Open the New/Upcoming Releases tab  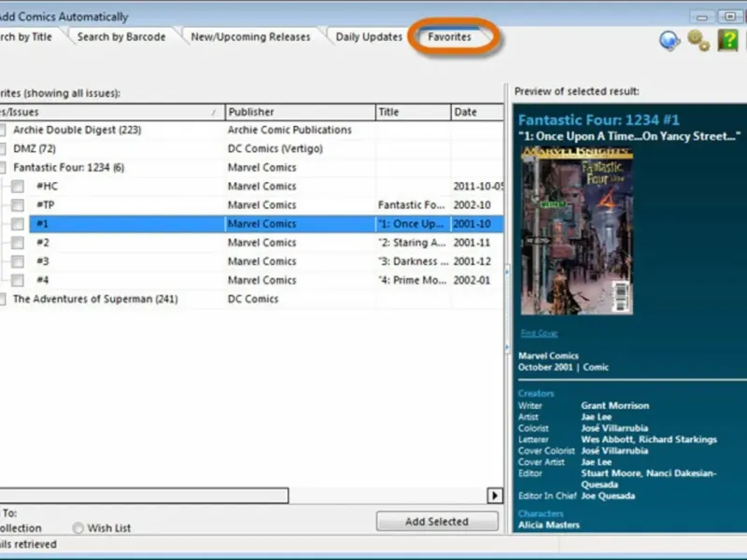(x=250, y=36)
